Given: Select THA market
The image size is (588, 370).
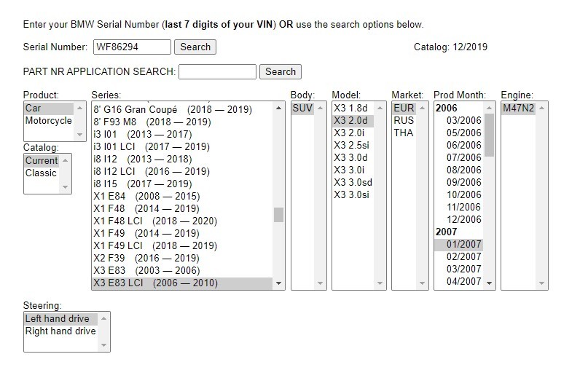Looking at the screenshot, I should point(404,133).
